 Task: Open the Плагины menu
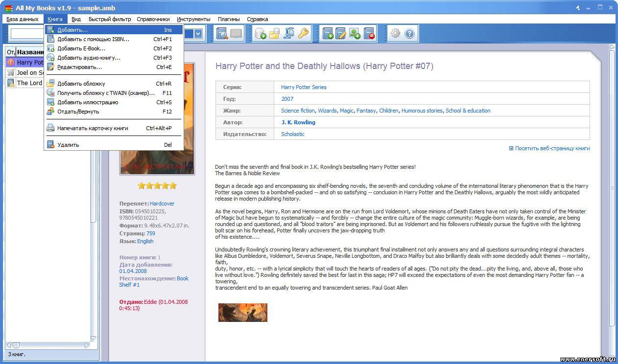(229, 19)
